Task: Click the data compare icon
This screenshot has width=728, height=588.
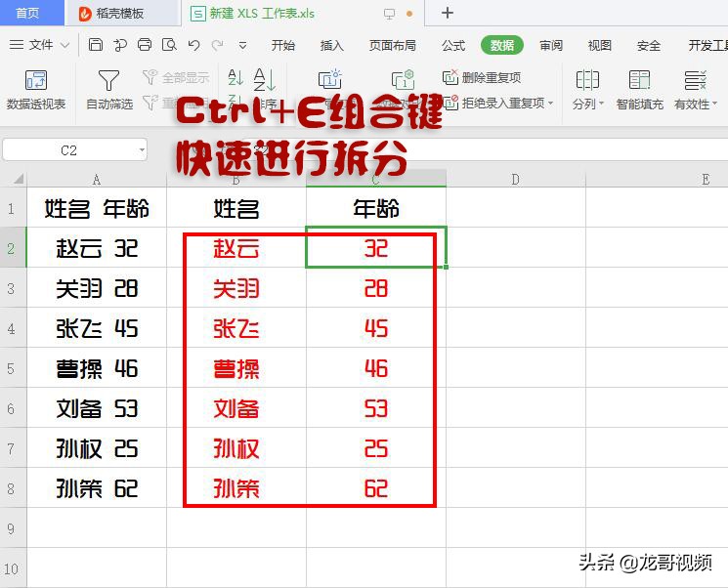Action: pos(403,79)
